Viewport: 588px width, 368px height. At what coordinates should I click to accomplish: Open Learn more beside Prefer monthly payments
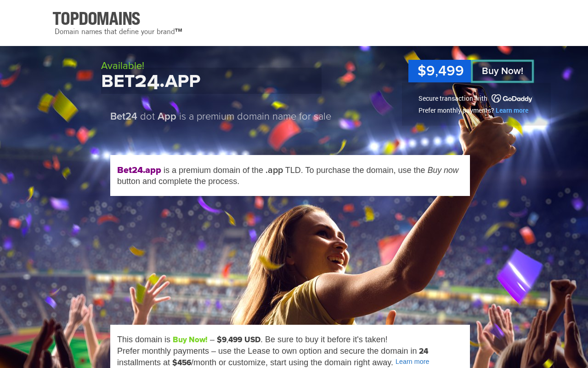(x=512, y=110)
